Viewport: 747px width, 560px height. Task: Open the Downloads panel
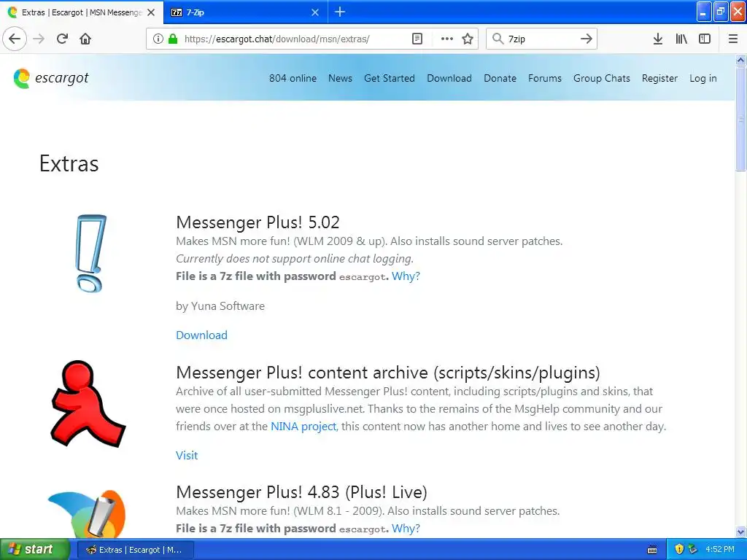[658, 39]
